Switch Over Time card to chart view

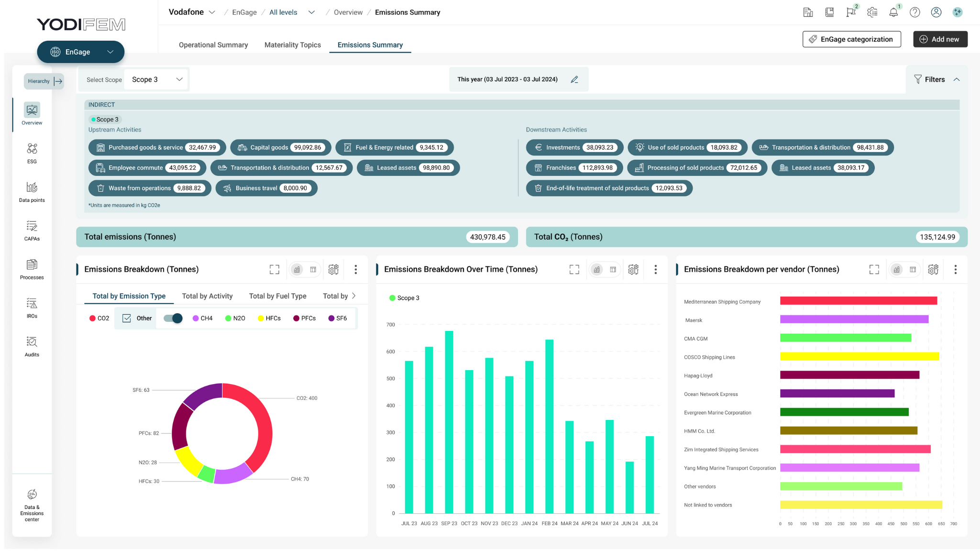click(x=597, y=270)
